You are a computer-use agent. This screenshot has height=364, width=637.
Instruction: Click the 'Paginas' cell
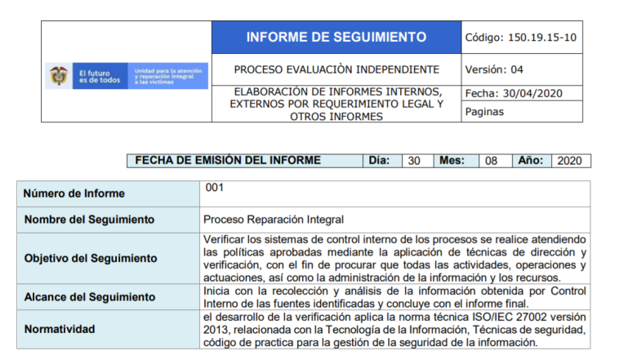click(522, 112)
